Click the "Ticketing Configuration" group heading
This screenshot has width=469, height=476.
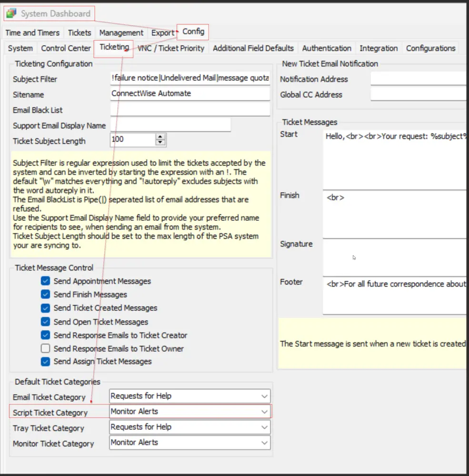click(54, 64)
